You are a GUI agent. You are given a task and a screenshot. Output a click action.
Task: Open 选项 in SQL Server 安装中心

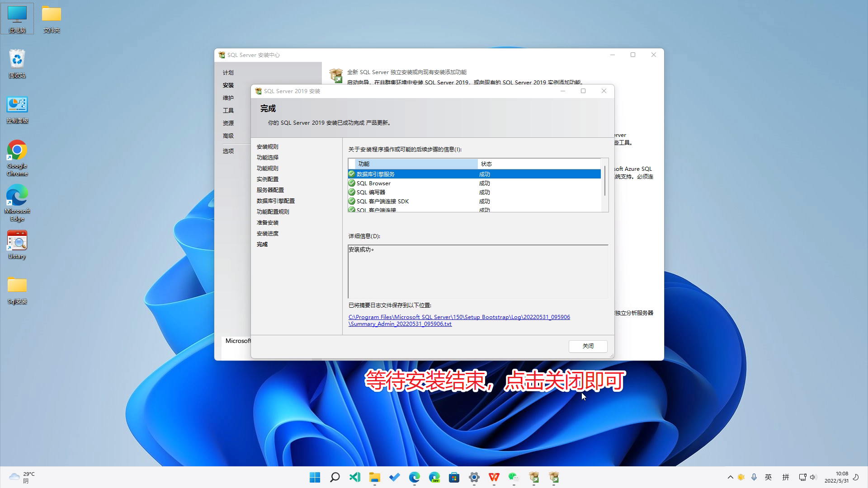[228, 151]
